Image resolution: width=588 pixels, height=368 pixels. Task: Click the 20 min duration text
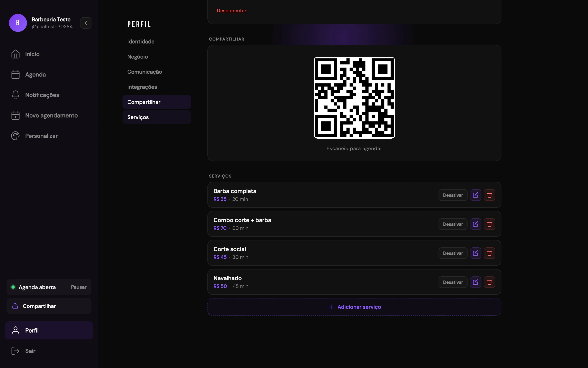click(240, 199)
